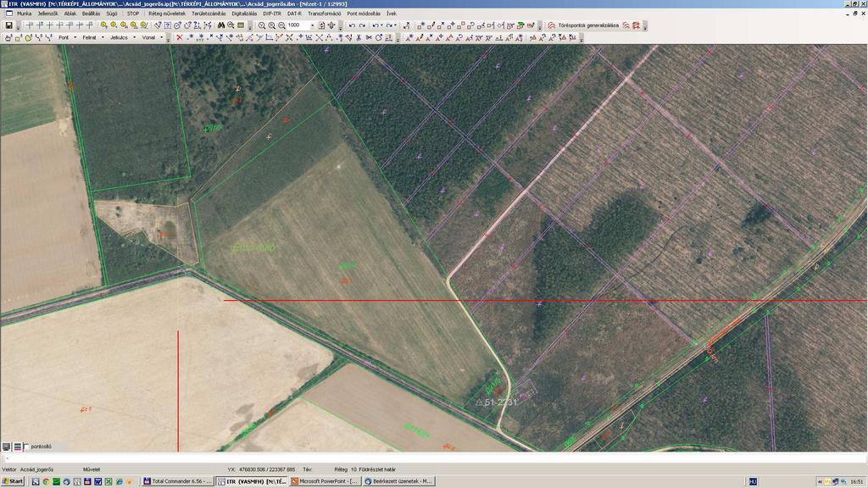Open the Transzformáció menu
Viewport: 868px width, 488px height.
[x=325, y=14]
